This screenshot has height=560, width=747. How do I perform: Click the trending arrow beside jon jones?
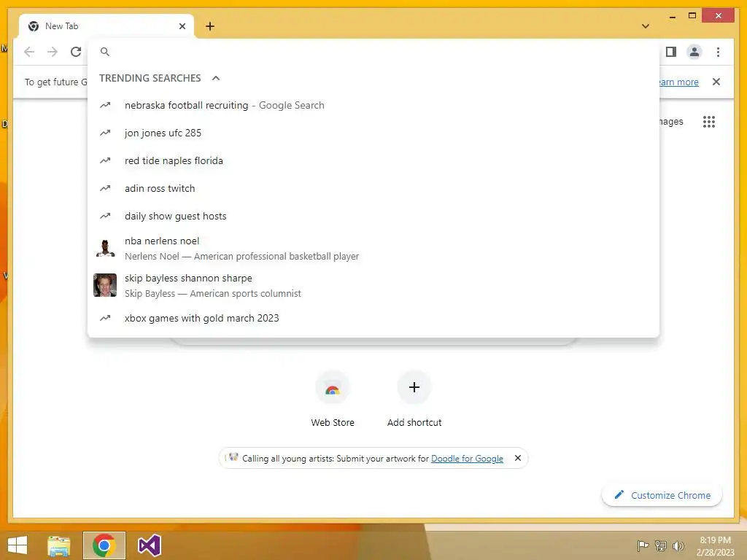(x=105, y=133)
